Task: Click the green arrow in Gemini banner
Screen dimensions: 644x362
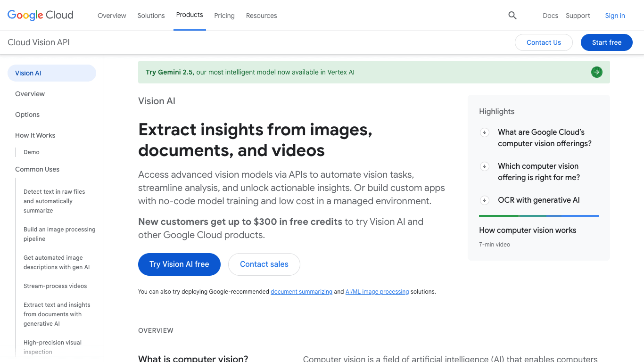Action: point(597,72)
